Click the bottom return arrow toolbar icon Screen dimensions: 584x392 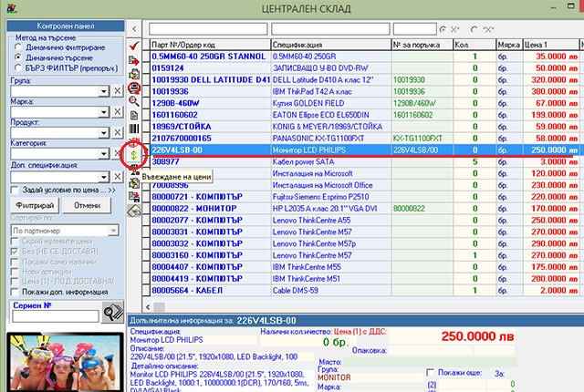tap(134, 211)
